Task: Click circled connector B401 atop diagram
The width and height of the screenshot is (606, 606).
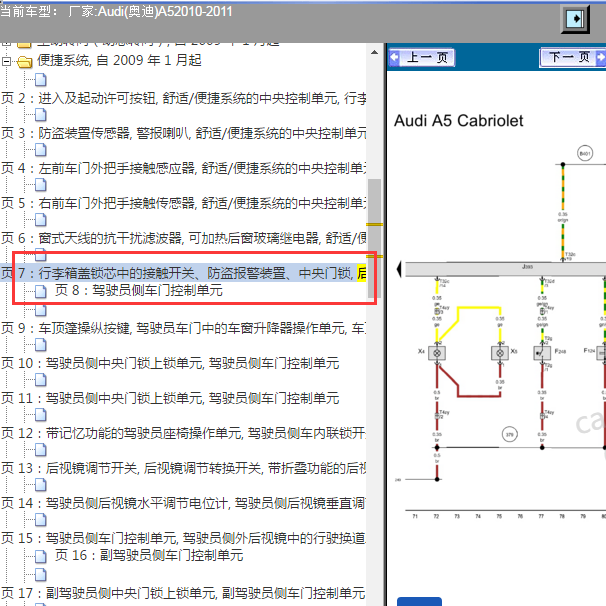Action: [x=585, y=153]
